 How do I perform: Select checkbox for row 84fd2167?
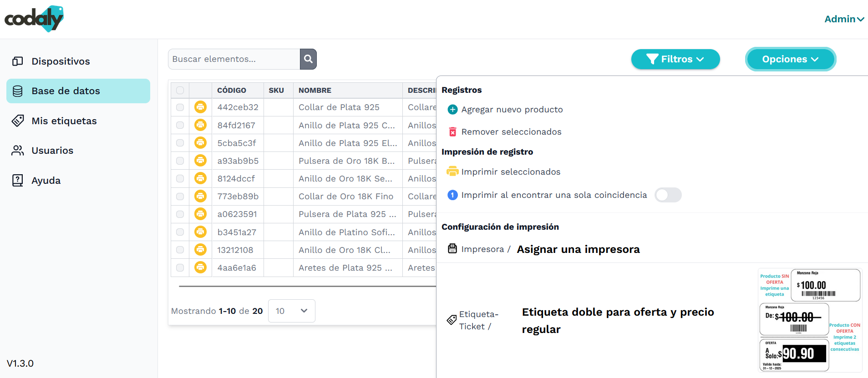(180, 125)
